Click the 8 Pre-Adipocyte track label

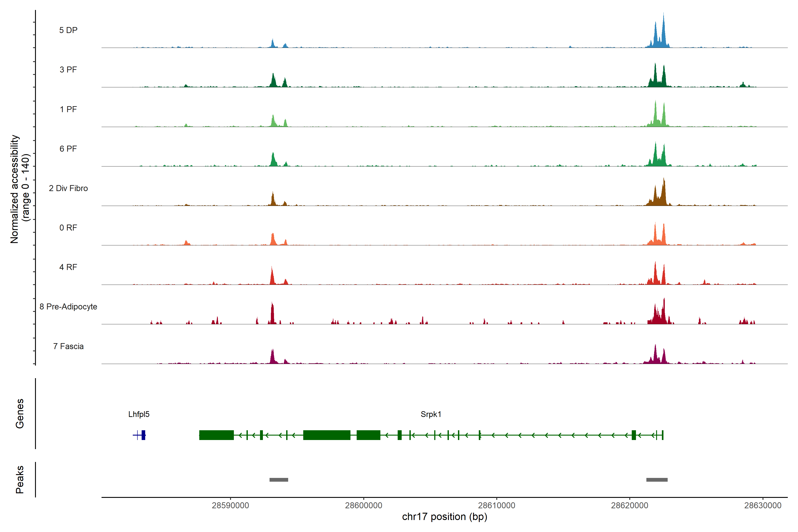[x=68, y=307]
